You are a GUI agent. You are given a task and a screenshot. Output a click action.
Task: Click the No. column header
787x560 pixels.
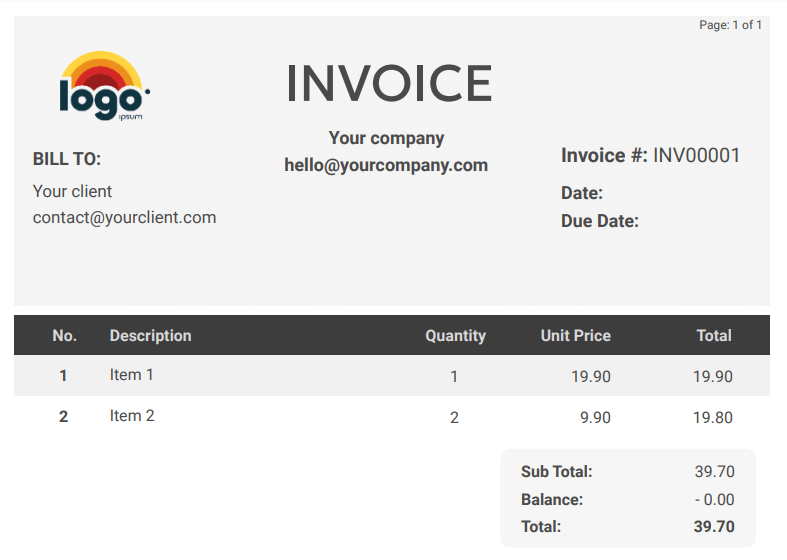pos(64,336)
